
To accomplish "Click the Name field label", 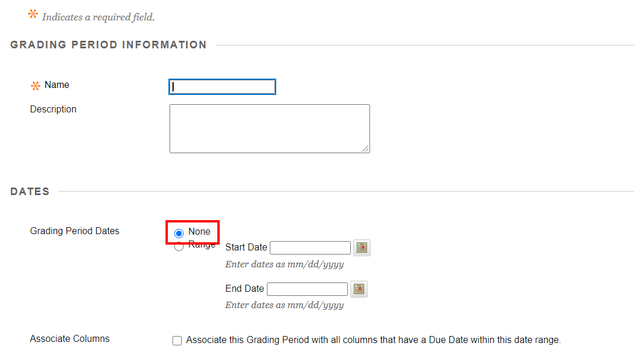I will [57, 85].
